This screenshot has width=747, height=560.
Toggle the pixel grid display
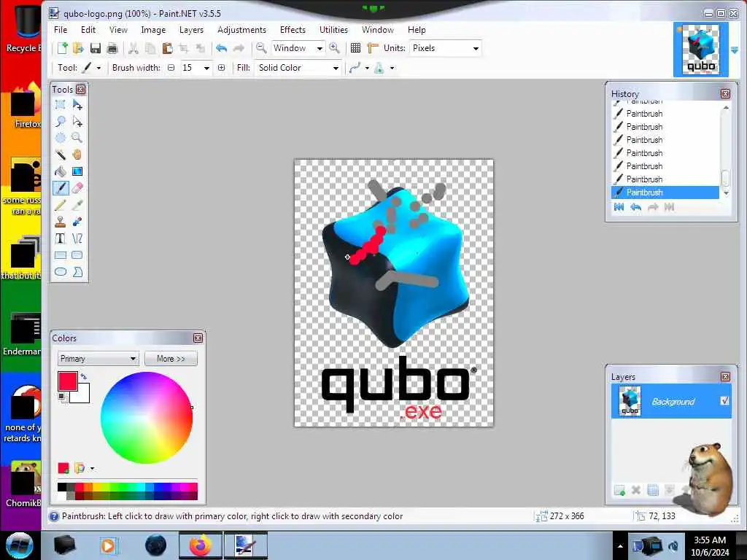pyautogui.click(x=355, y=48)
